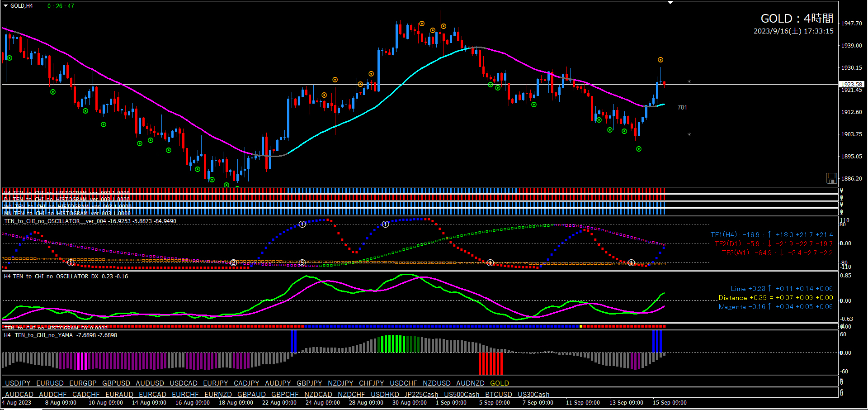Click the candle countdown timer 0:26:47
Image resolution: width=868 pixels, height=410 pixels.
(61, 6)
